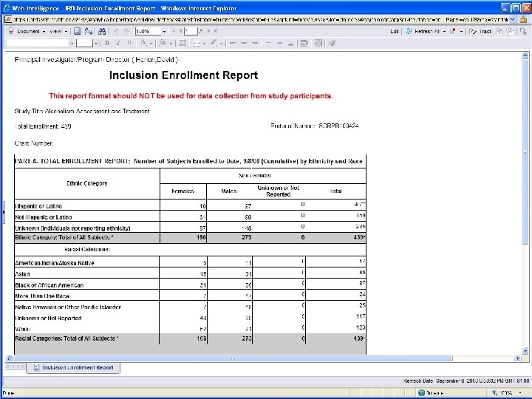
Task: Click the Racial Categories total row label
Action: [66, 338]
